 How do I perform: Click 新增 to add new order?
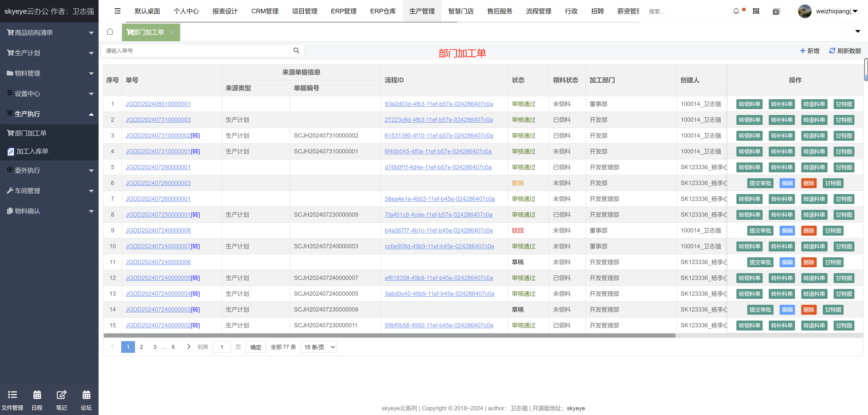pyautogui.click(x=810, y=50)
